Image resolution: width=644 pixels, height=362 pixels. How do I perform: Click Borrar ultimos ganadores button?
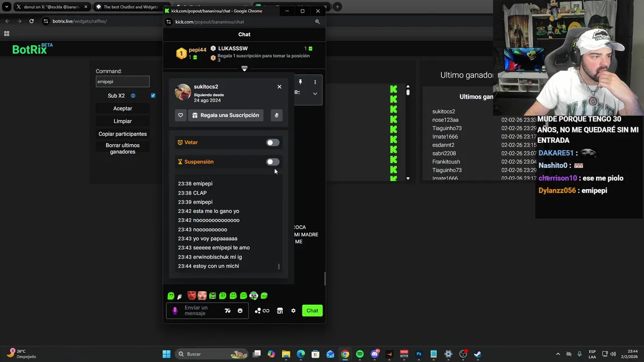[x=123, y=148]
